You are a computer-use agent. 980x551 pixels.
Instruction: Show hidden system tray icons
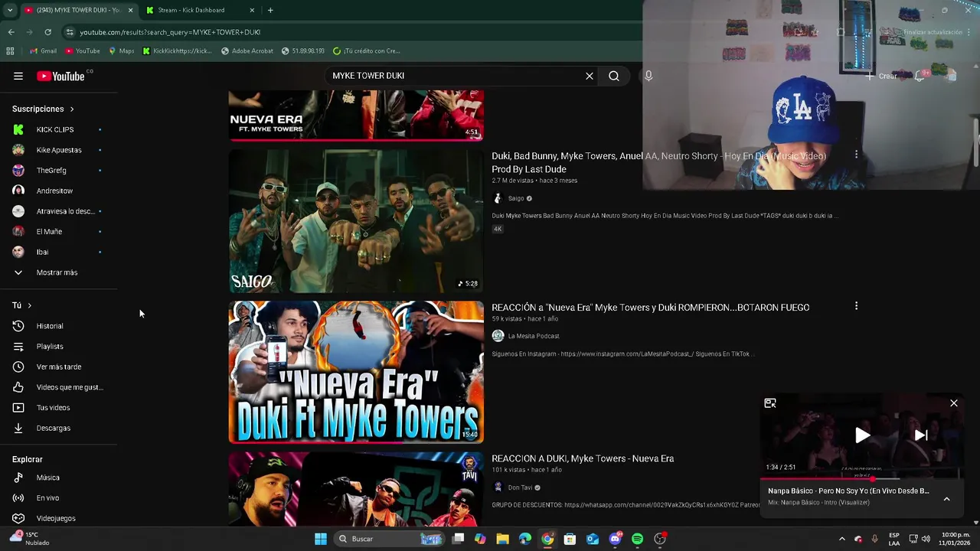(841, 539)
